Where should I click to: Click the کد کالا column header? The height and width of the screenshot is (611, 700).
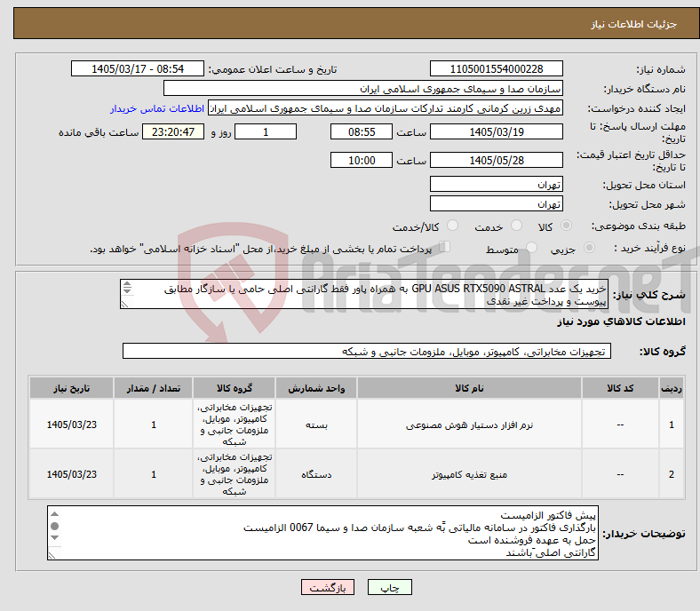tap(620, 388)
